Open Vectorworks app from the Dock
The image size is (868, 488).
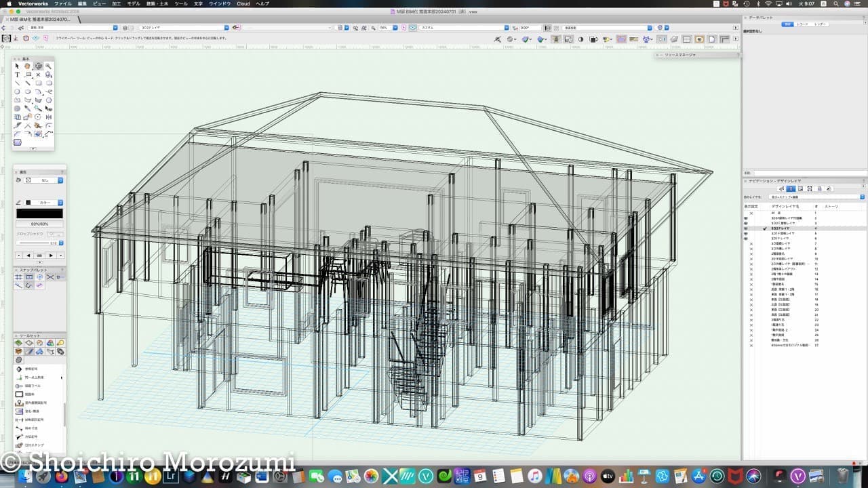click(798, 476)
